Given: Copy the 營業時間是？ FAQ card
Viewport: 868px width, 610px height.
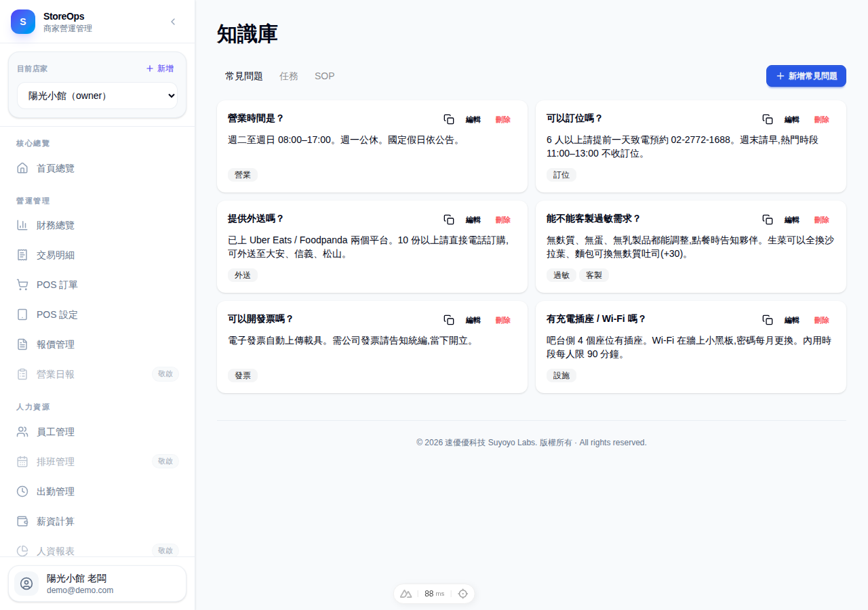Looking at the screenshot, I should (449, 119).
